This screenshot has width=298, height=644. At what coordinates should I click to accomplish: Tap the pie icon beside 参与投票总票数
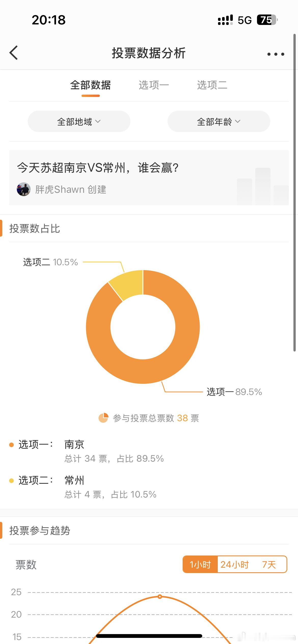(x=103, y=418)
